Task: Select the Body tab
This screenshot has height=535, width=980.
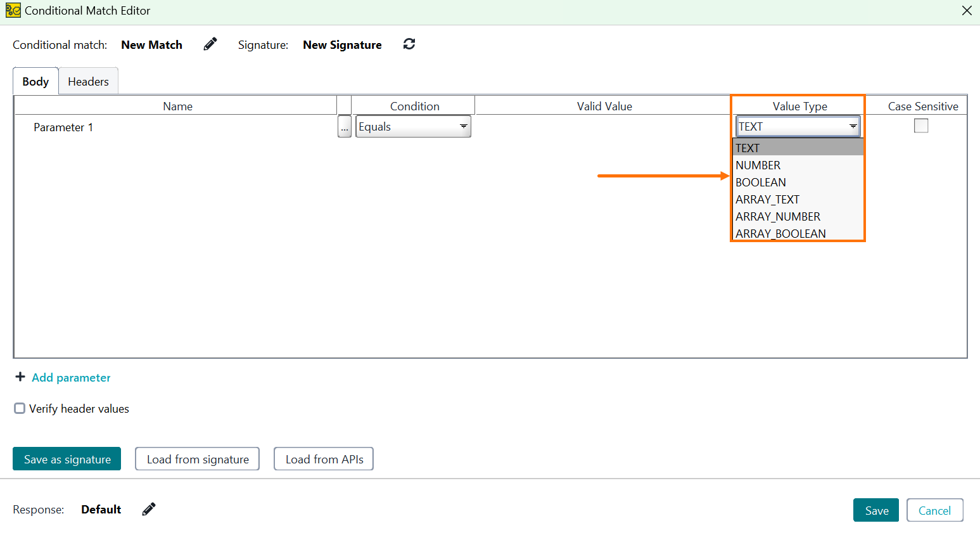Action: click(35, 81)
